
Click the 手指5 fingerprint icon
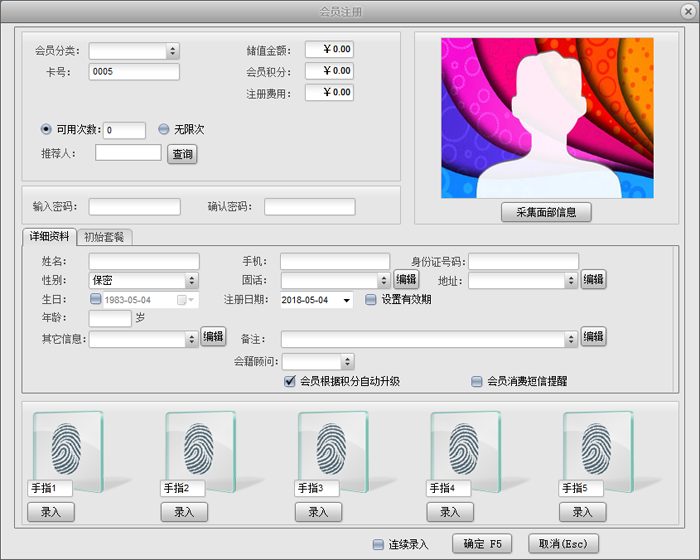coord(597,449)
